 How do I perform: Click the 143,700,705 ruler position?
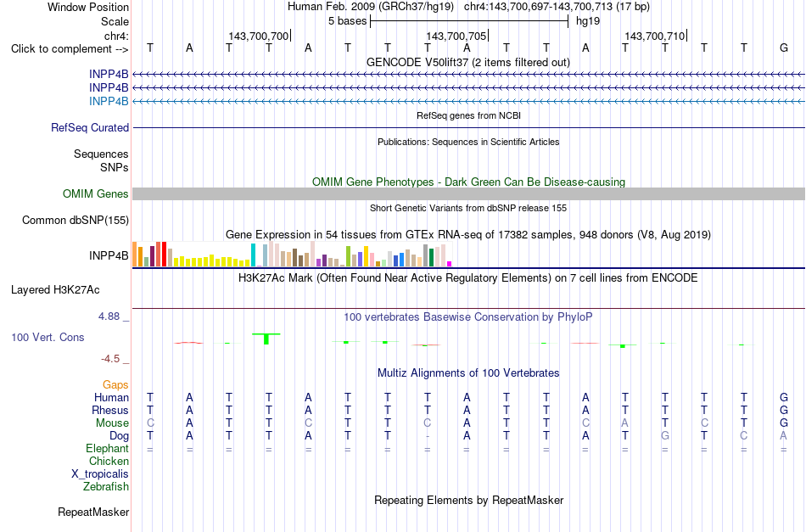tap(456, 36)
